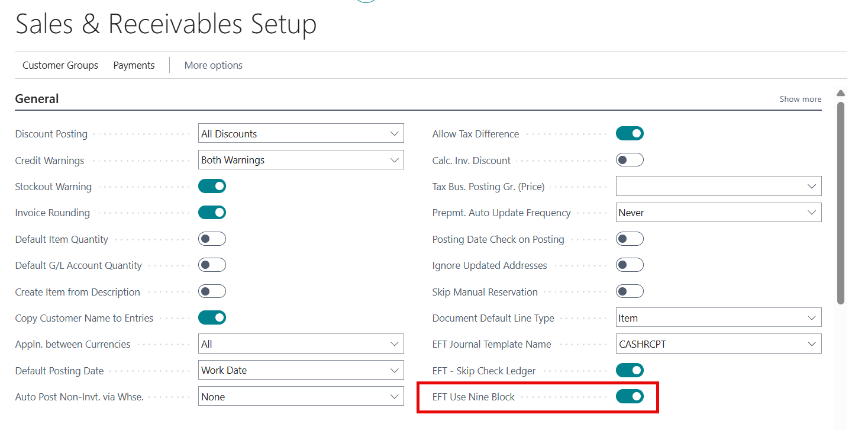Viewport: 868px width, 430px height.
Task: Turn off Allow Tax Difference
Action: point(630,133)
